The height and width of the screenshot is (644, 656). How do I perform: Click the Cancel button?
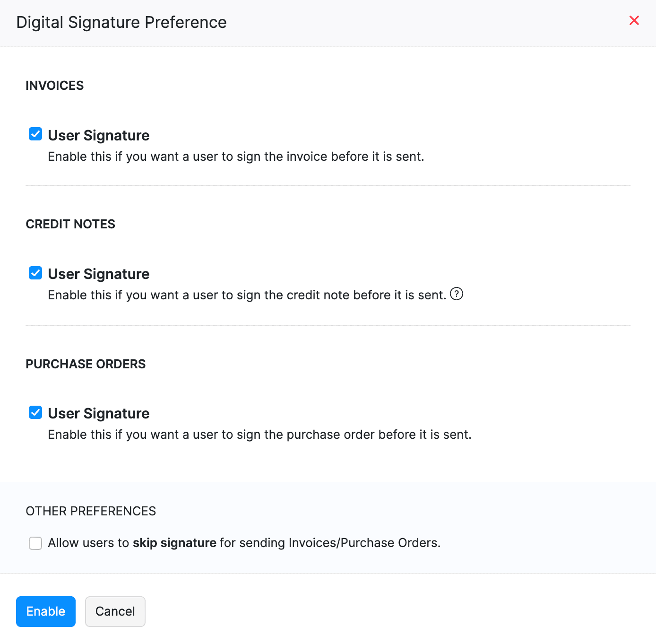(115, 611)
